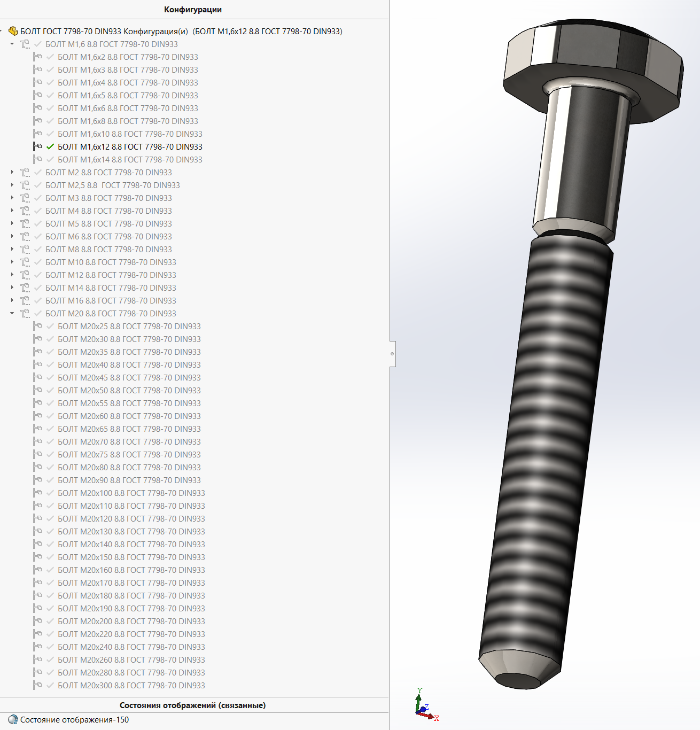This screenshot has width=700, height=730.
Task: Select configuration БОЛТ M20x130 8.8 ГОСТ 7798-70 DIN933
Action: (x=131, y=531)
